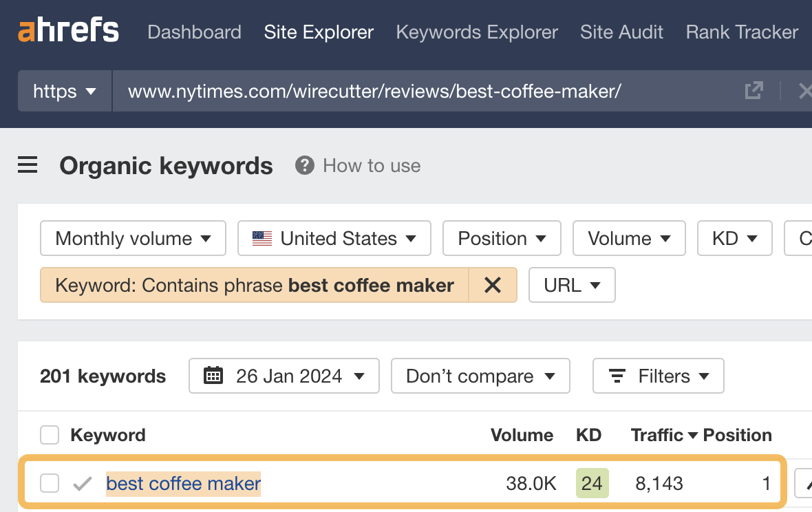This screenshot has width=812, height=512.
Task: Open the KD filter dropdown
Action: [734, 238]
